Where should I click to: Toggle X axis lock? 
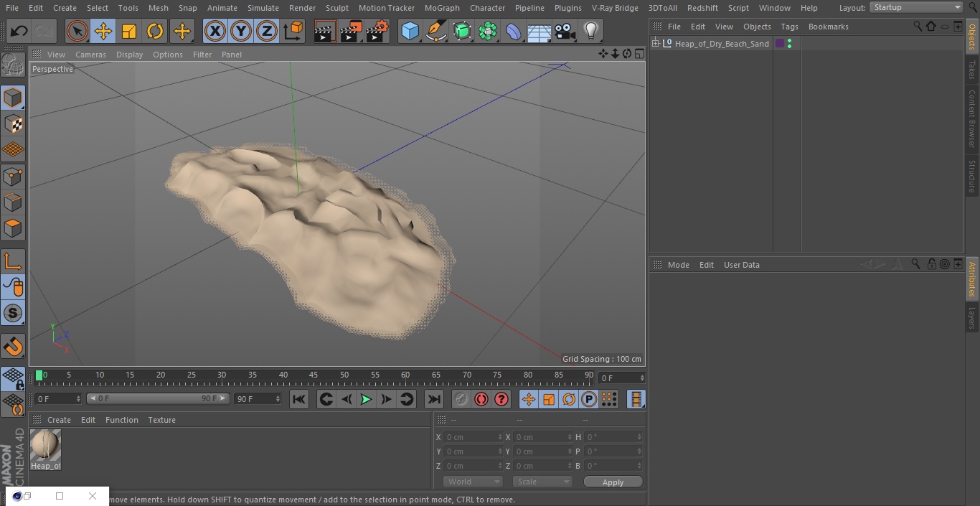tap(215, 31)
